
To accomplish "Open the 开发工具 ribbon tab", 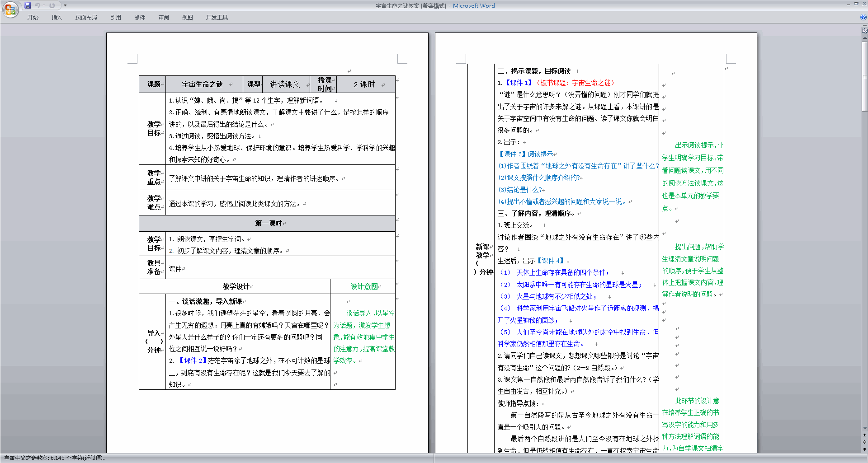I will (217, 17).
